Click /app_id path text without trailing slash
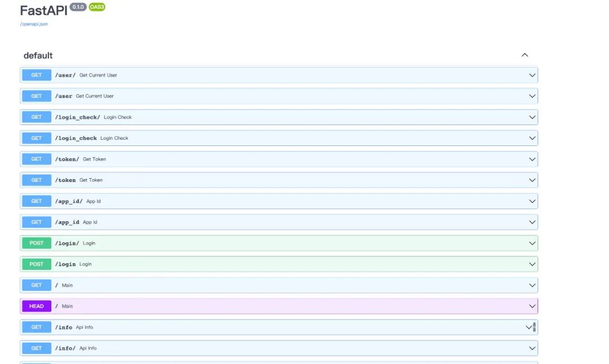The height and width of the screenshot is (364, 609). (x=67, y=223)
